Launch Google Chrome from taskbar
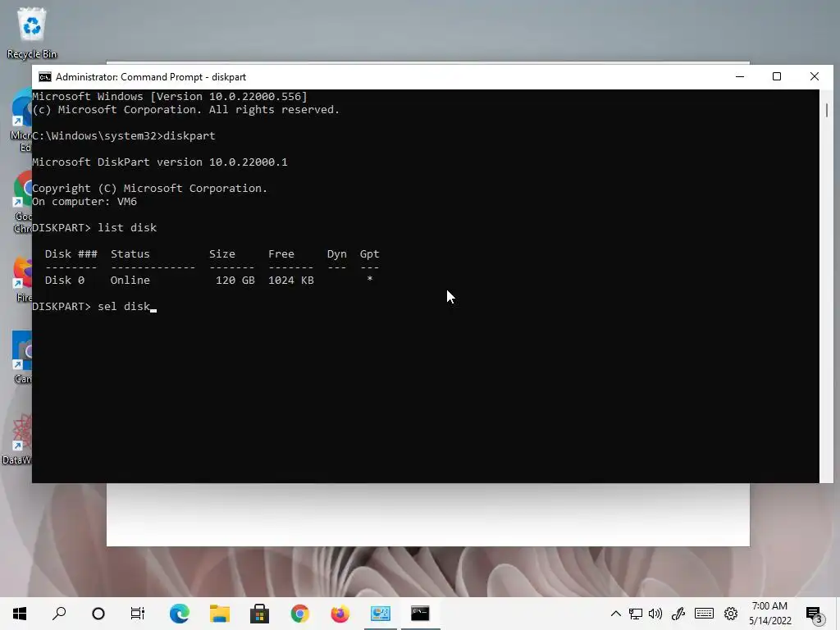 tap(300, 614)
